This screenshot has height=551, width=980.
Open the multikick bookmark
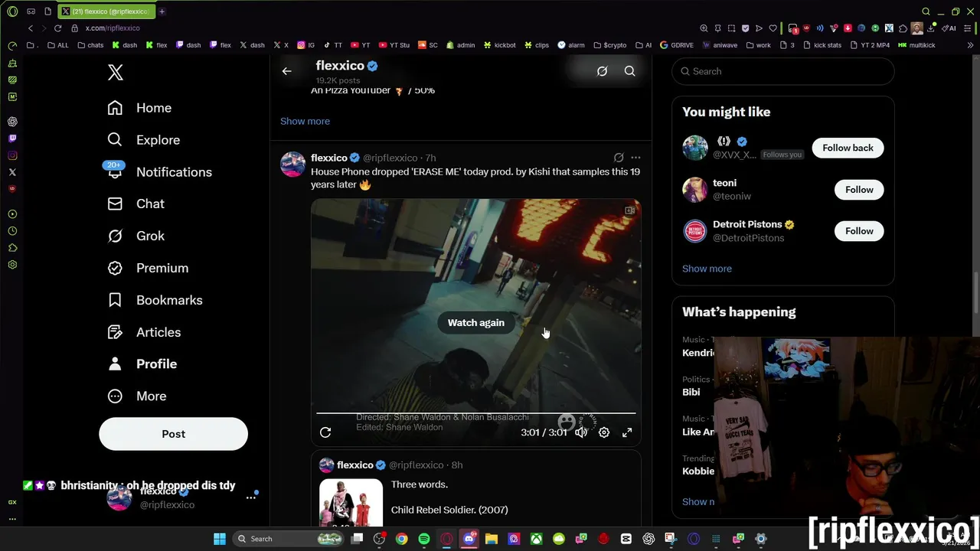point(916,45)
